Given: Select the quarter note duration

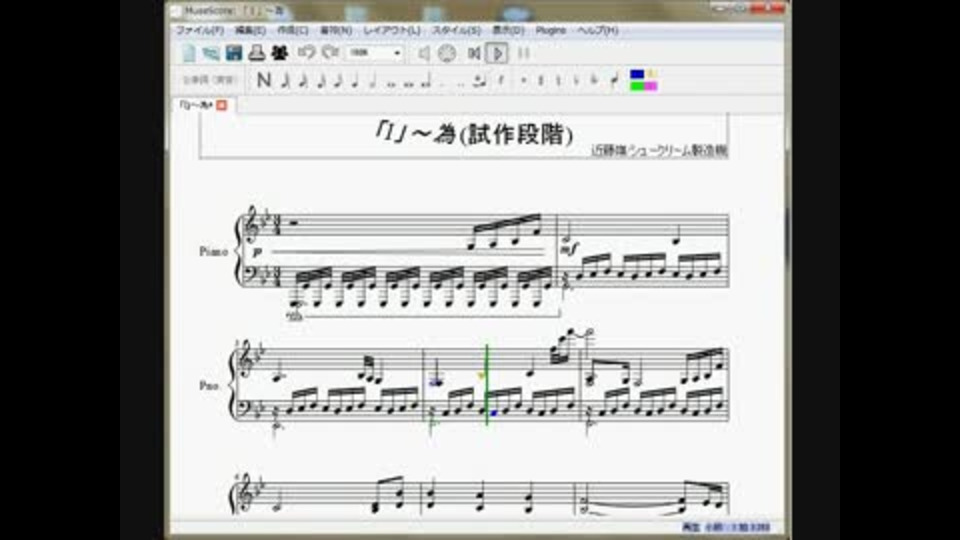Looking at the screenshot, I should click(355, 80).
